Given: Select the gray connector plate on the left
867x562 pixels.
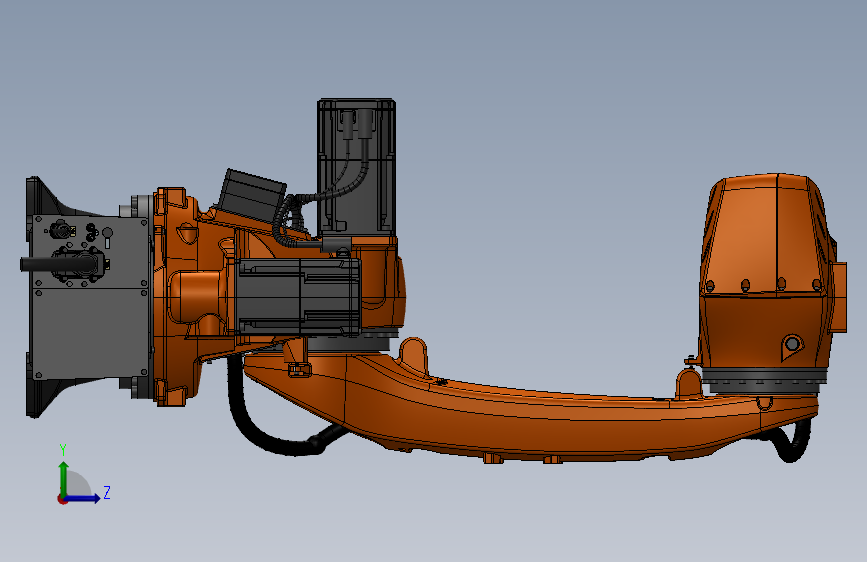Looking at the screenshot, I should pos(91,296).
